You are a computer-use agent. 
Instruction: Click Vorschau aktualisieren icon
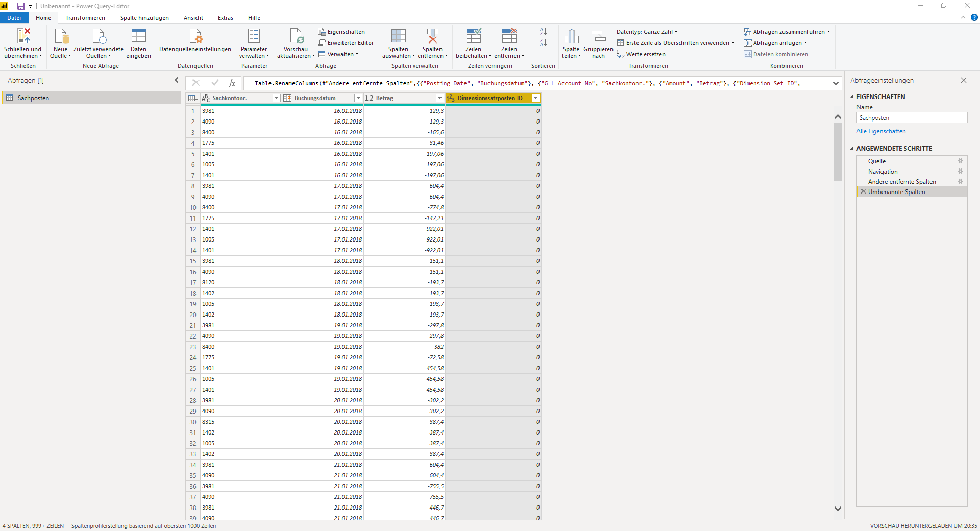[x=296, y=36]
